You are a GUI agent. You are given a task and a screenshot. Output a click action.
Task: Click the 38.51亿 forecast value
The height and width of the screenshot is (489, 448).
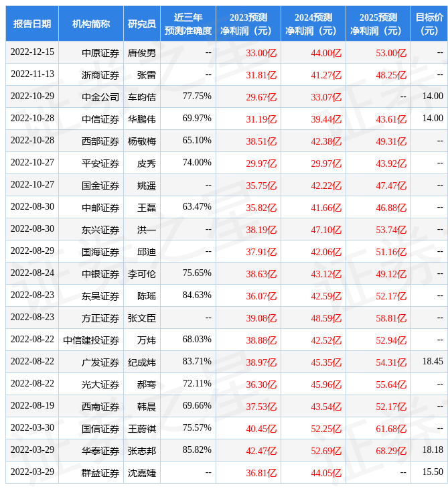261,141
